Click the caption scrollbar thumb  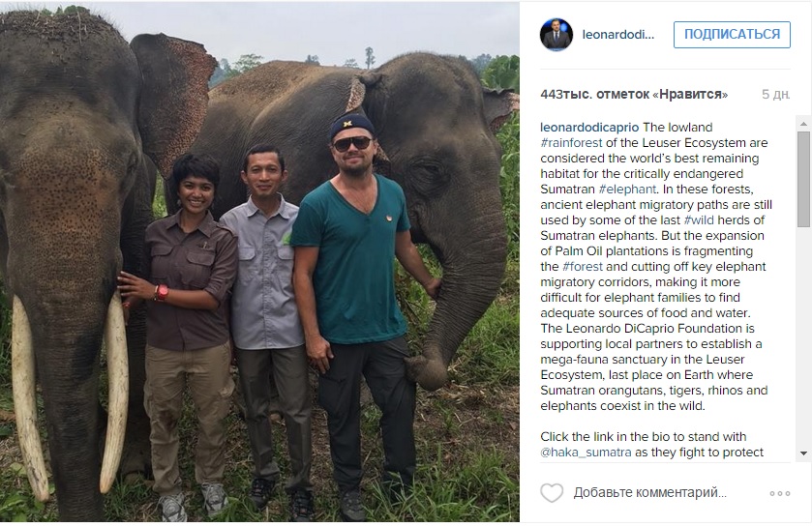point(803,179)
